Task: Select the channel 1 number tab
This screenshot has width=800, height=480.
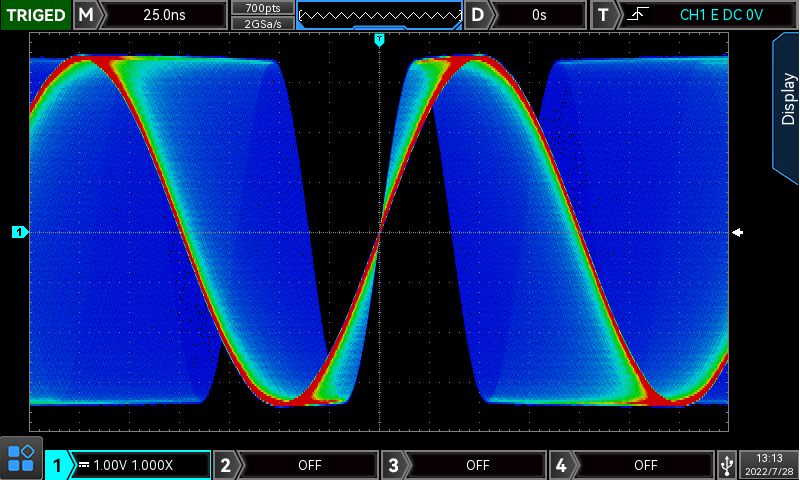Action: coord(58,465)
